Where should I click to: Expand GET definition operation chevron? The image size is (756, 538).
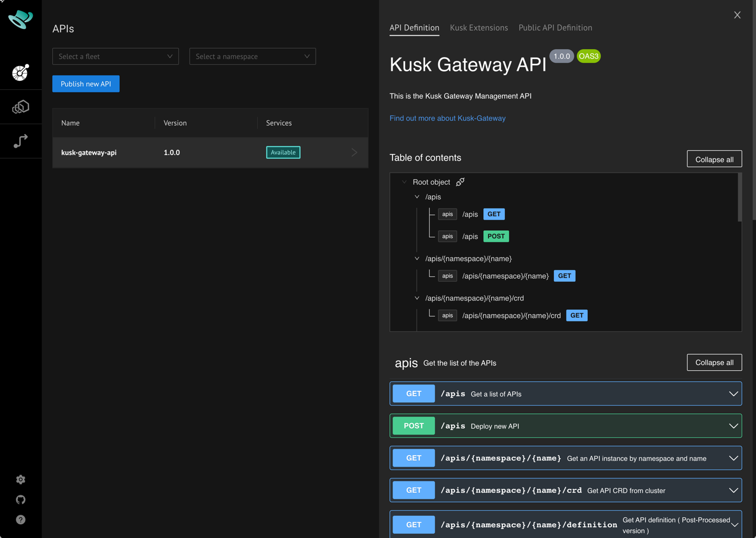(734, 525)
